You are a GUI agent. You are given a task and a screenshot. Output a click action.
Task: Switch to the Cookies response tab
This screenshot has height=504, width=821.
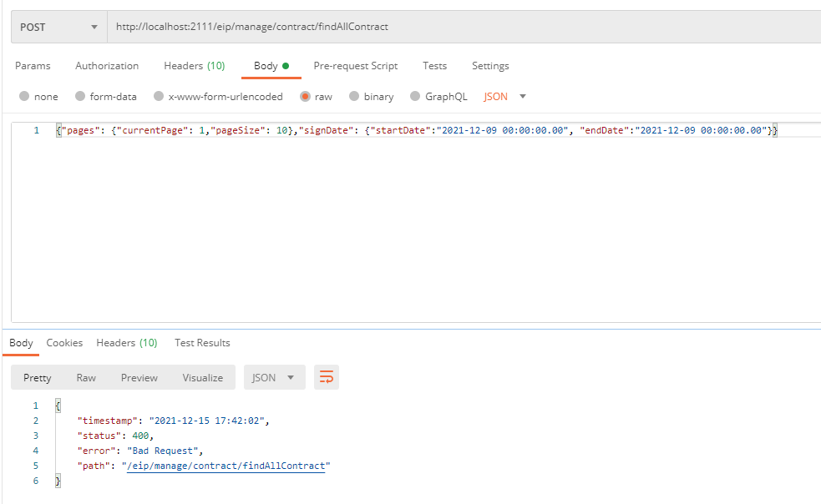(x=64, y=342)
